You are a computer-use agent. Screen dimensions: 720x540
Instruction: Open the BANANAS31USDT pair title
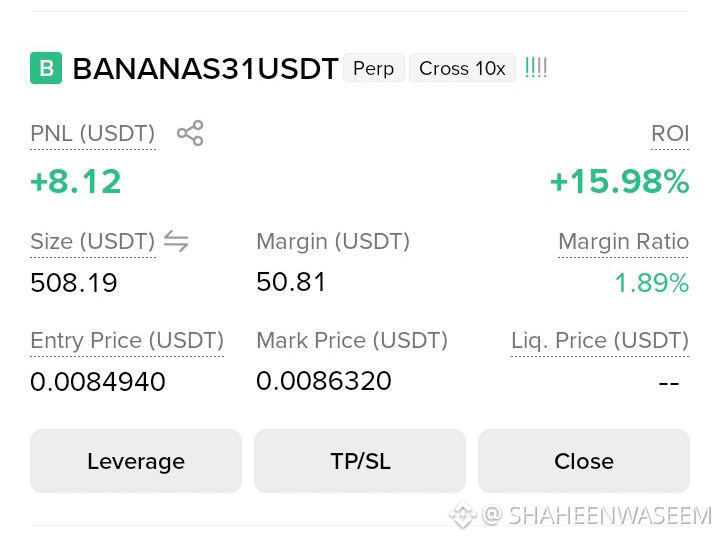[x=205, y=68]
